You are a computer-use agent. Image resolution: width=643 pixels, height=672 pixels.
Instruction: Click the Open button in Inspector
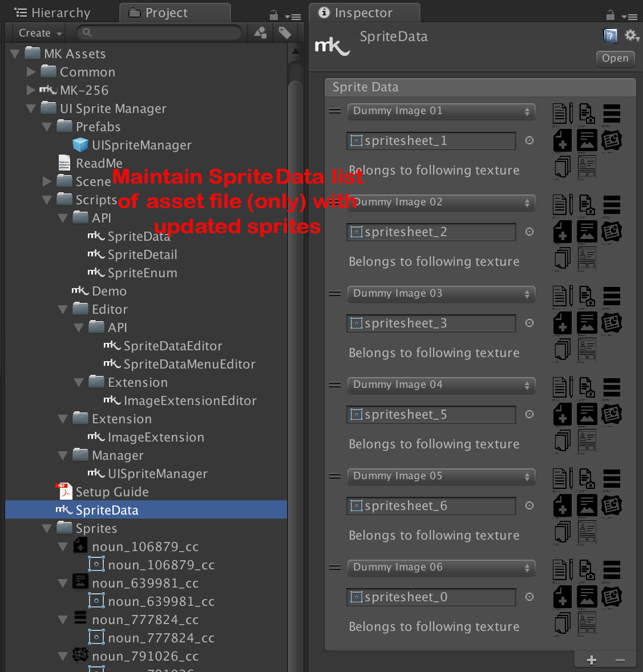pos(615,58)
